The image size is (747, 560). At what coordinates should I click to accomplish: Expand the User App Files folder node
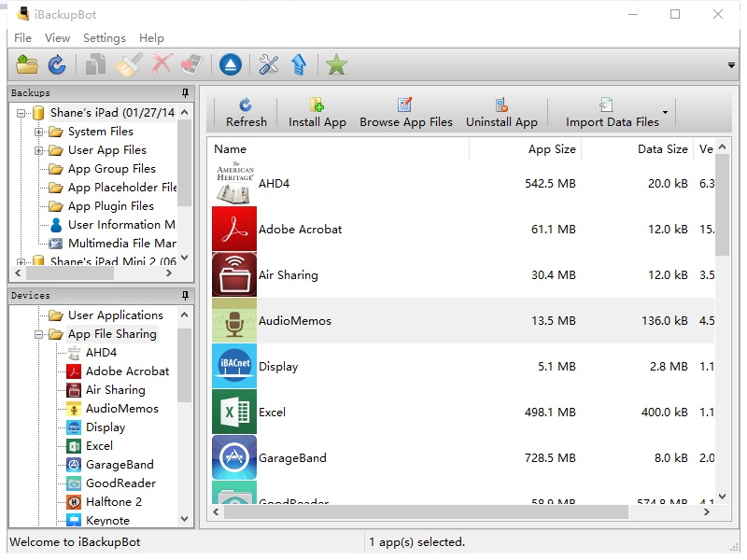[38, 151]
